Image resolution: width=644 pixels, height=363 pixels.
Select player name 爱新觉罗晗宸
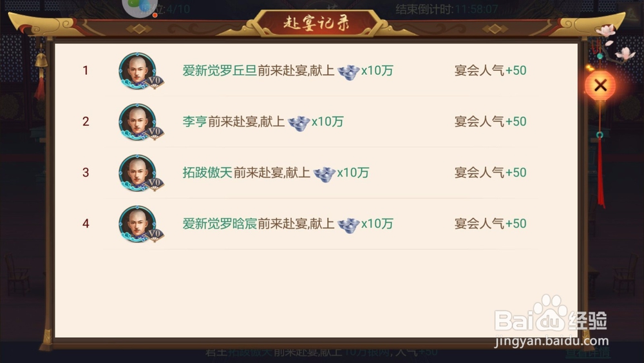point(220,224)
